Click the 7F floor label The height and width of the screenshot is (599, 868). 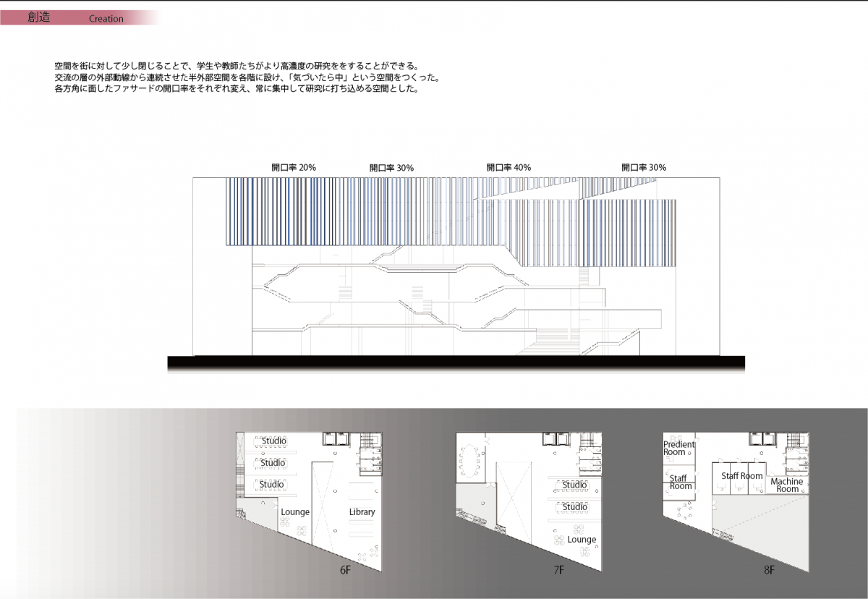(558, 570)
